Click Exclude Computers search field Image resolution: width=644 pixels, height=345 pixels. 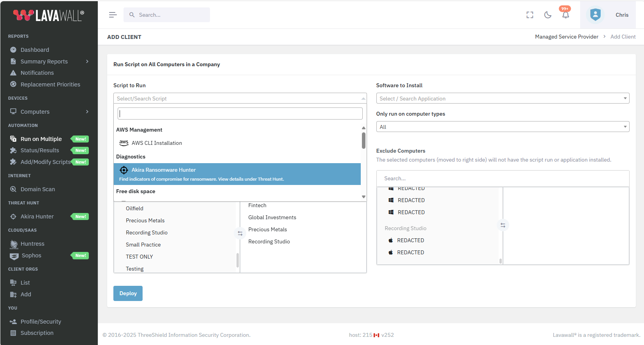[x=503, y=178]
